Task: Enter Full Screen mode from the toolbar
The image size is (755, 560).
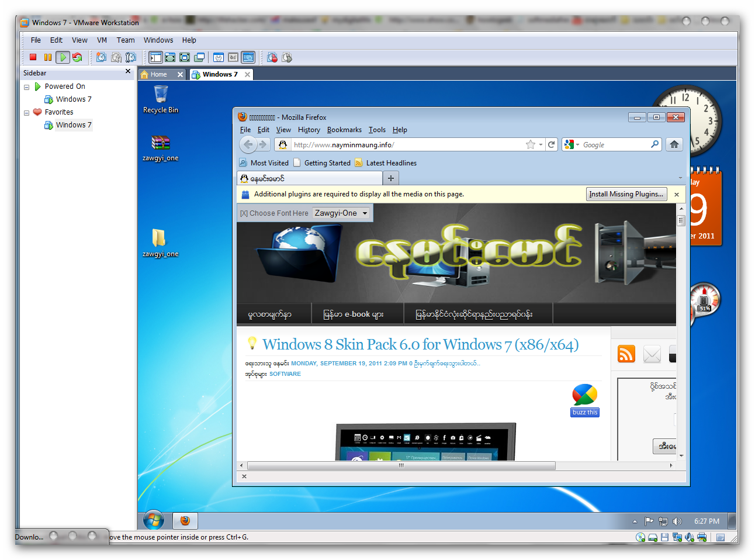Action: 185,57
